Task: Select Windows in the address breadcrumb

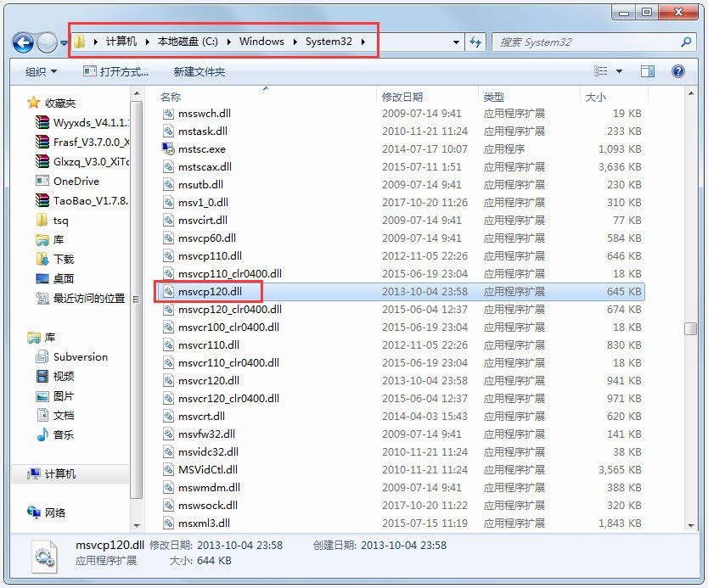Action: point(261,42)
